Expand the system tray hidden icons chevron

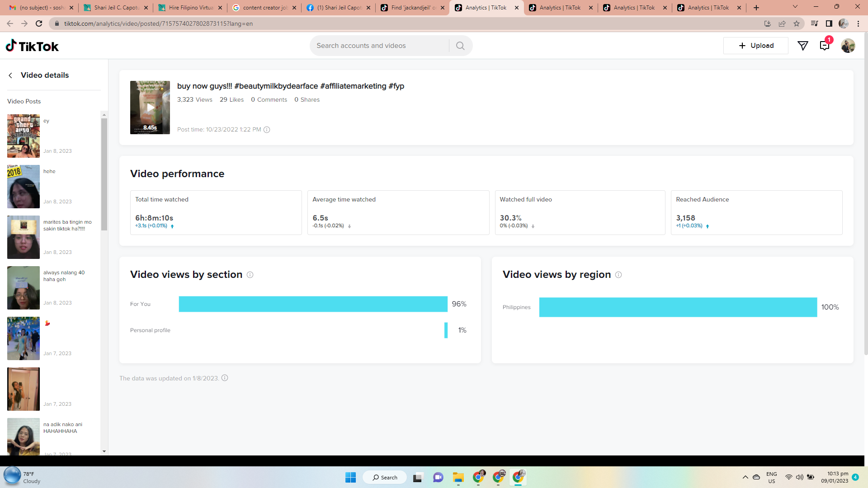point(745,477)
